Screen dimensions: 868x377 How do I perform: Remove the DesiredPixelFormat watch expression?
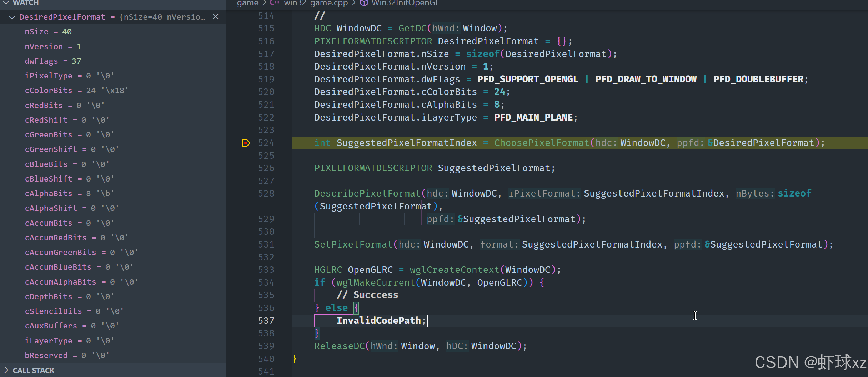pyautogui.click(x=216, y=17)
